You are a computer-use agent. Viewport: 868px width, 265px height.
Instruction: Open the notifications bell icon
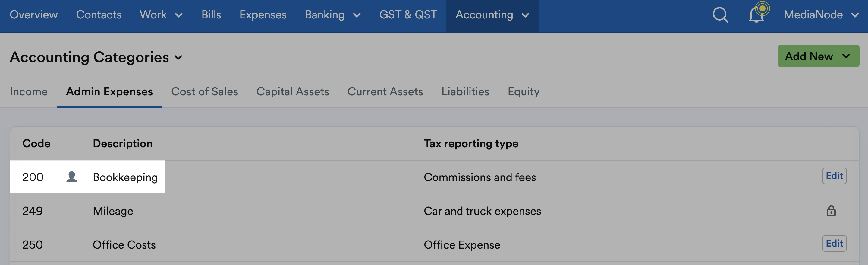click(x=757, y=14)
